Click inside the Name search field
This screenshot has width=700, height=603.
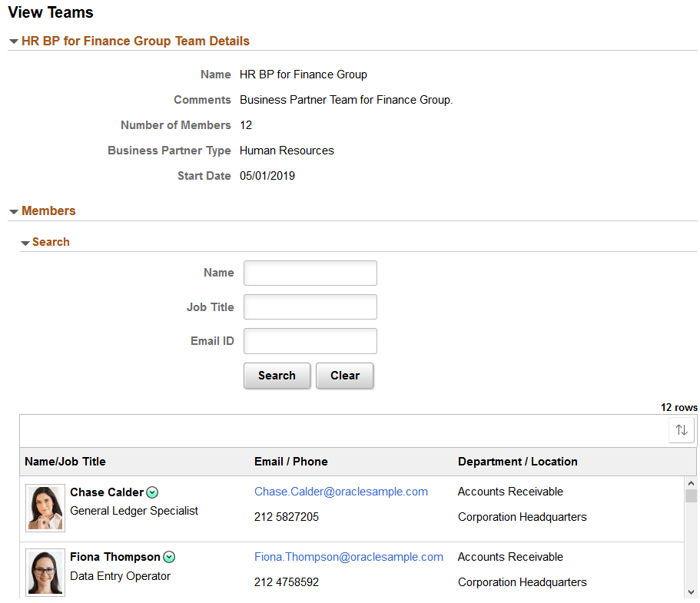coord(310,273)
